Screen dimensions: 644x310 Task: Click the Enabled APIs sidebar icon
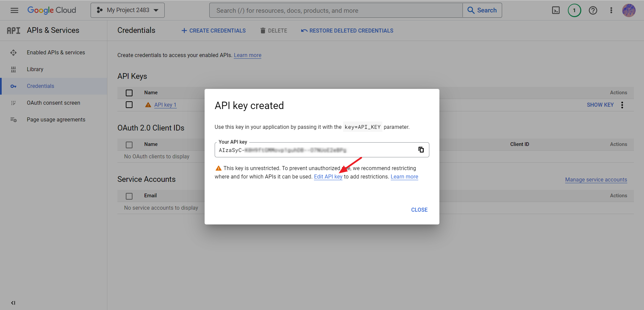(x=13, y=53)
